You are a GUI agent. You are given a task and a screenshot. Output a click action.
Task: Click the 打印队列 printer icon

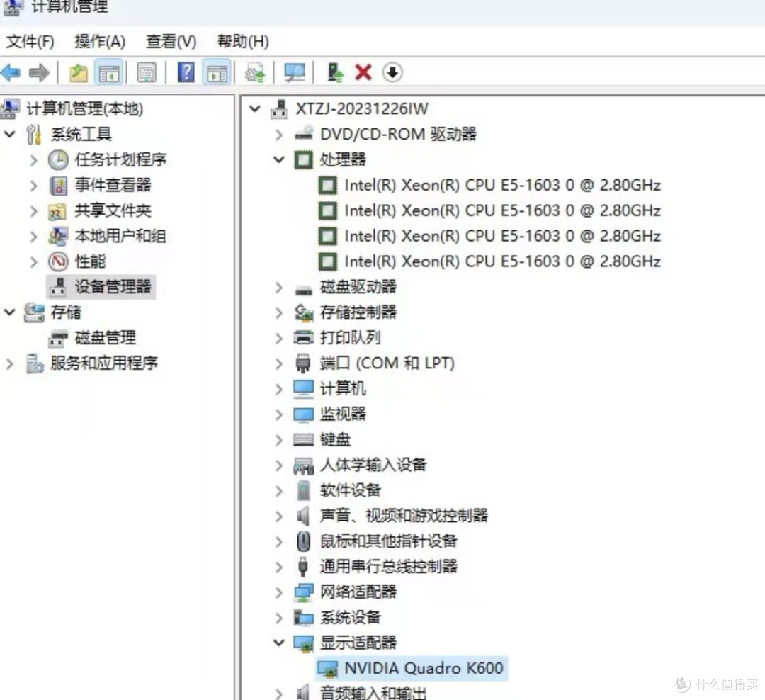click(303, 337)
